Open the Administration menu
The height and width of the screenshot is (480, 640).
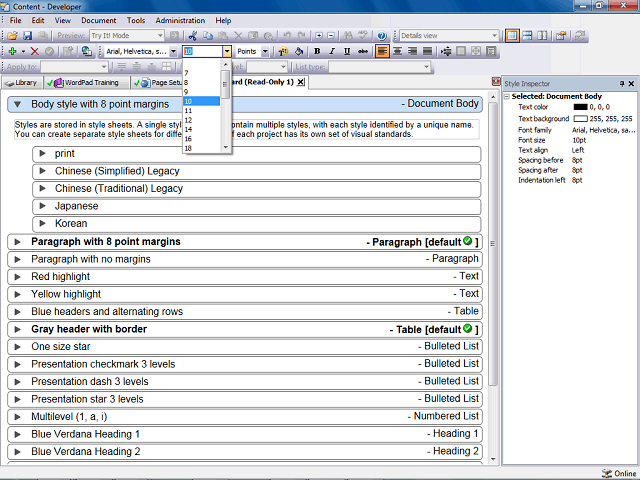[180, 20]
